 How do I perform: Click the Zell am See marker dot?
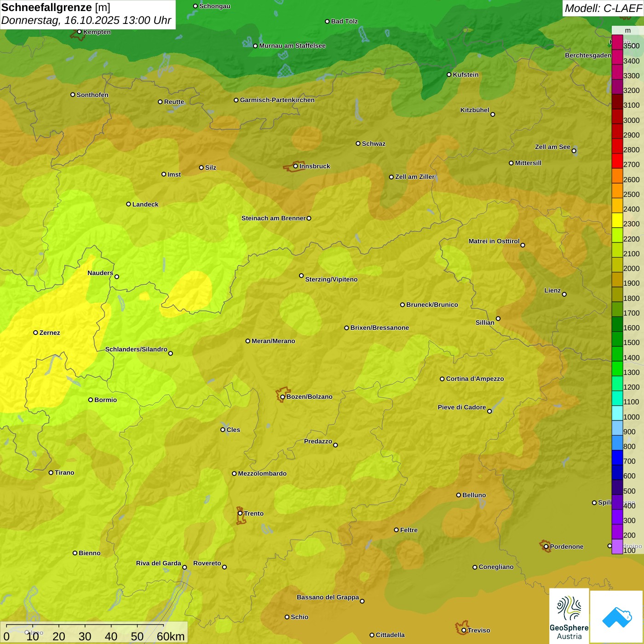point(574,150)
